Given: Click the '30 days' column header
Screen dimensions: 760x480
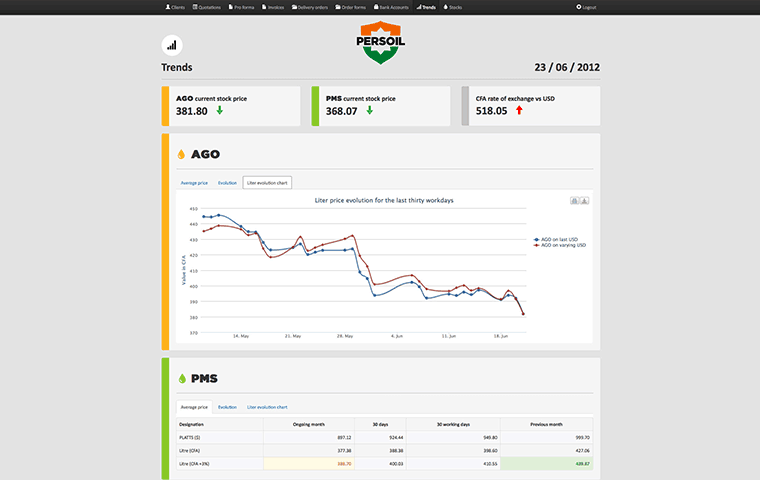Looking at the screenshot, I should coord(380,424).
